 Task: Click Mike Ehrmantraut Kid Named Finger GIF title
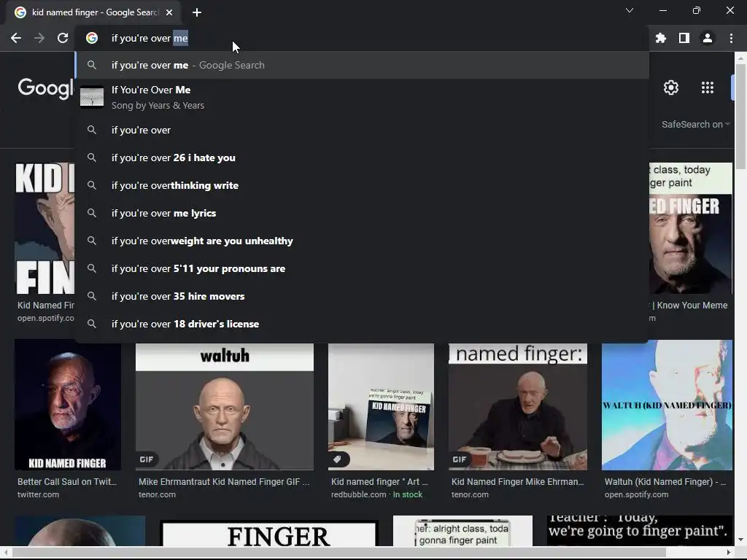pyautogui.click(x=224, y=482)
